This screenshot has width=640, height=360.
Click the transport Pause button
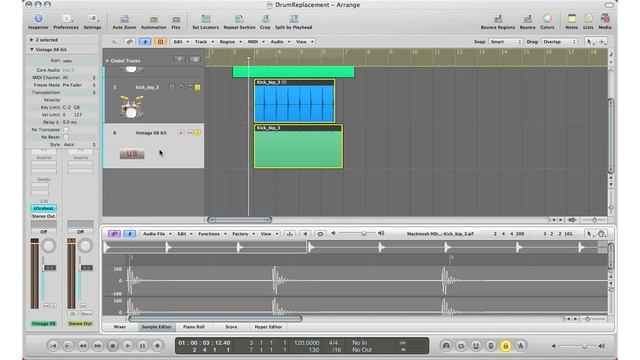[x=142, y=346]
